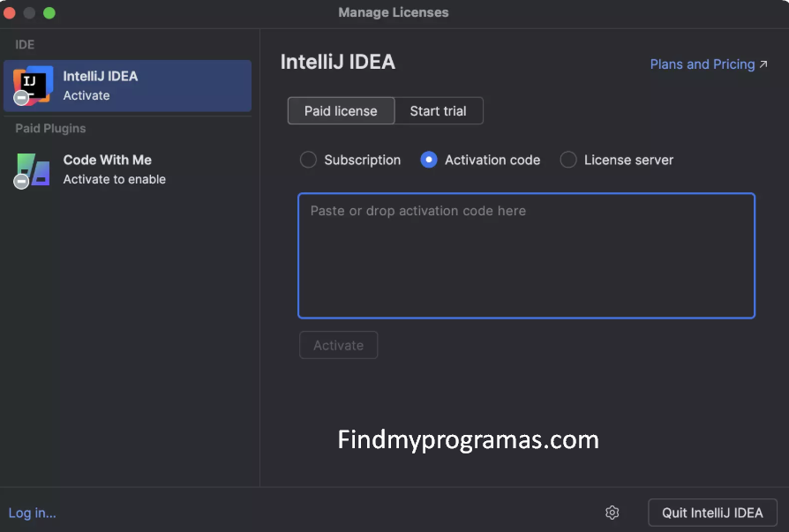The image size is (789, 532).
Task: Click the minus badge on IntelliJ IDEA icon
Action: (21, 95)
